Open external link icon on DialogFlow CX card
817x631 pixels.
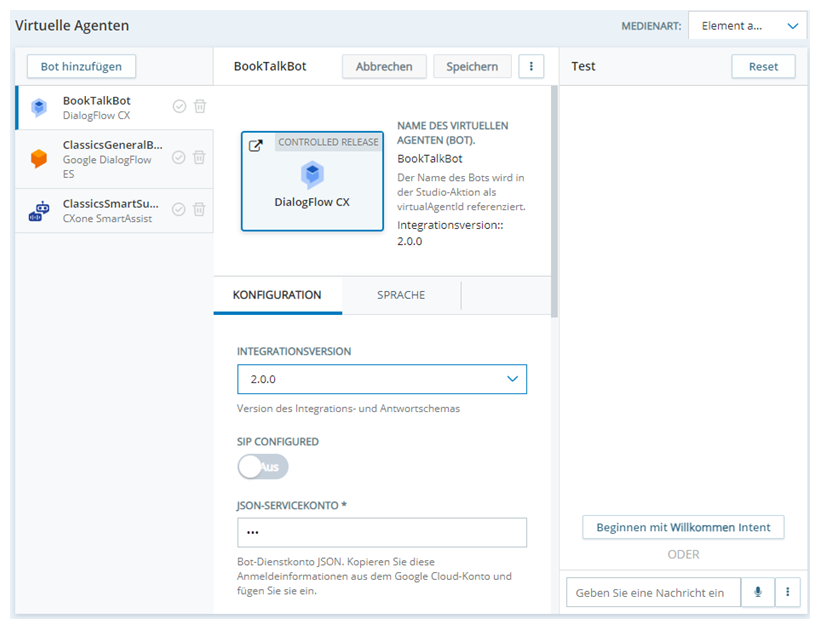255,145
